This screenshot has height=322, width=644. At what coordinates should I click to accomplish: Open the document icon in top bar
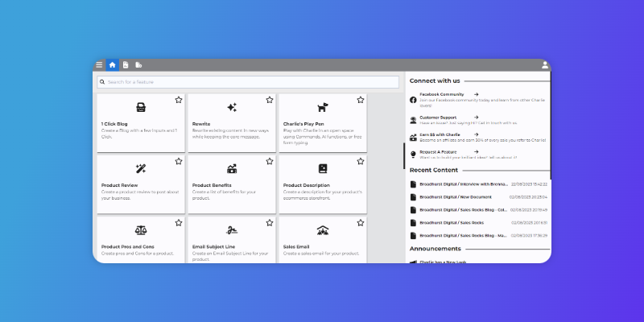coord(126,65)
